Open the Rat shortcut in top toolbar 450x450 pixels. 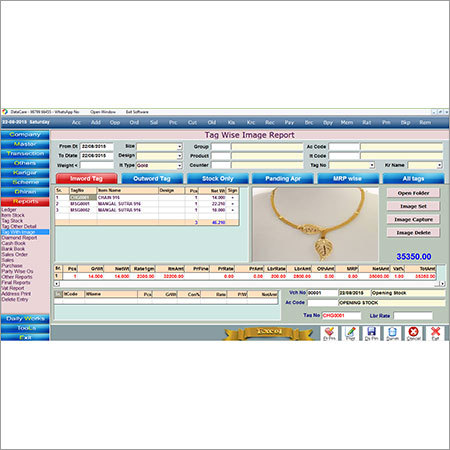click(367, 122)
